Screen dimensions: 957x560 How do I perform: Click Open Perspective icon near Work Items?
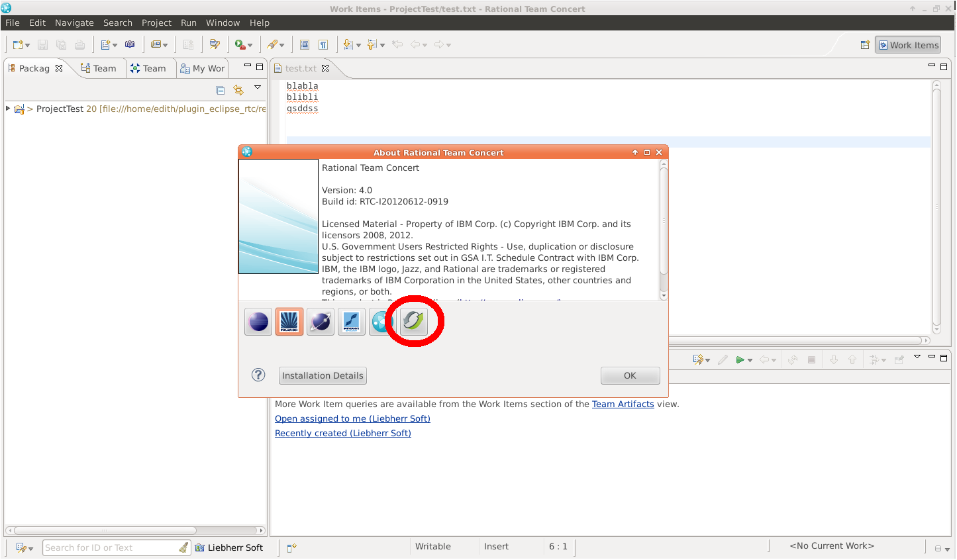(865, 45)
